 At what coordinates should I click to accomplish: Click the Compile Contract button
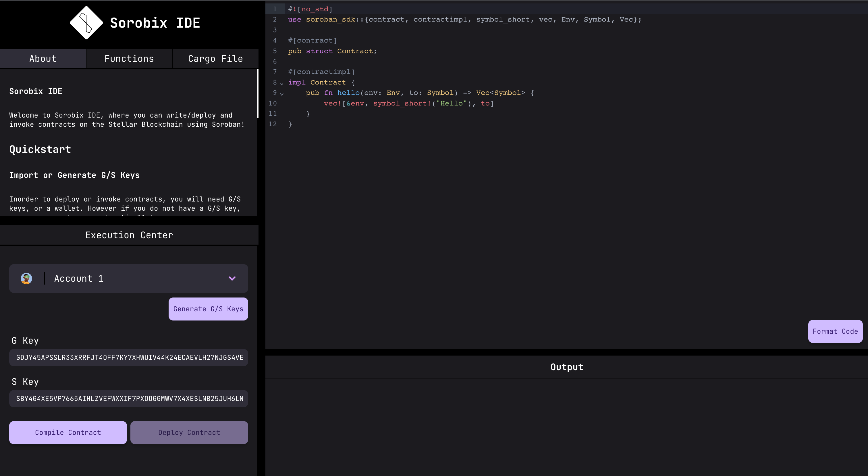pyautogui.click(x=68, y=433)
